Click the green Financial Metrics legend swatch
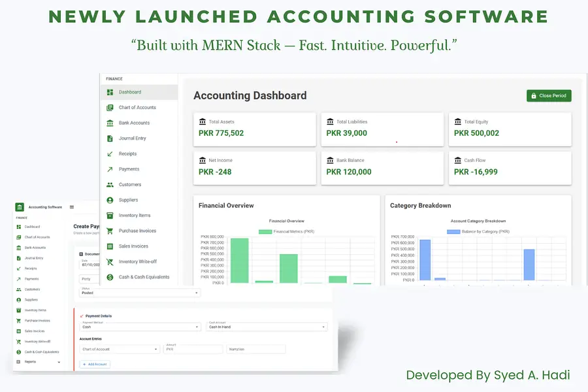 click(265, 232)
